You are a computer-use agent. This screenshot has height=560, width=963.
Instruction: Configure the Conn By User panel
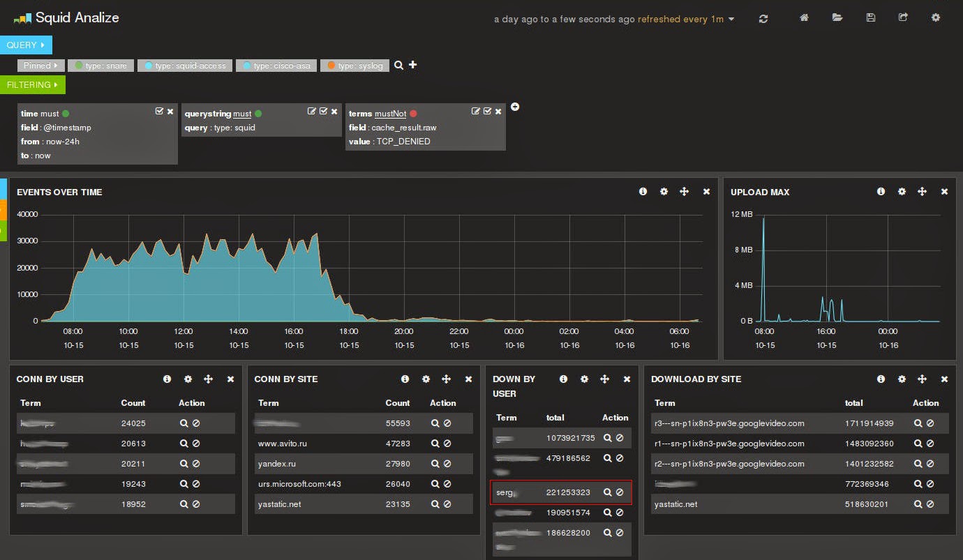pos(188,379)
